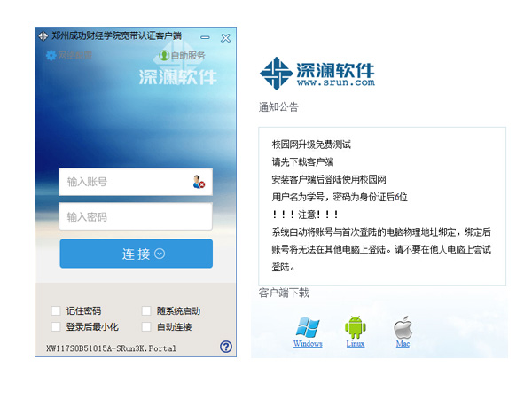Click the 连接 connect button
The image size is (532, 399).
coord(137,254)
